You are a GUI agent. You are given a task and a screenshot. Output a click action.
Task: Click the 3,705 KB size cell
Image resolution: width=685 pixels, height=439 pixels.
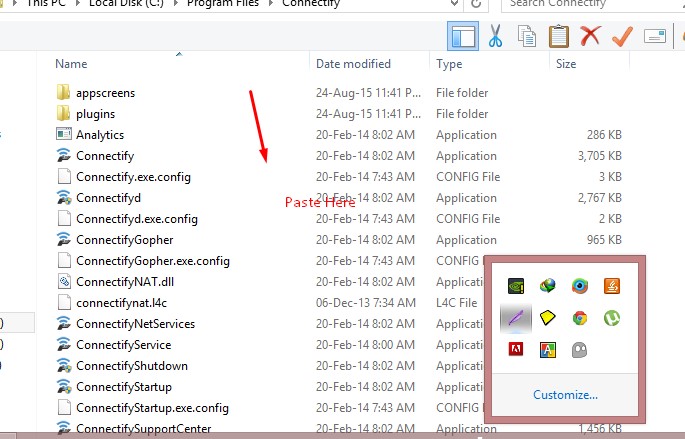pos(599,156)
